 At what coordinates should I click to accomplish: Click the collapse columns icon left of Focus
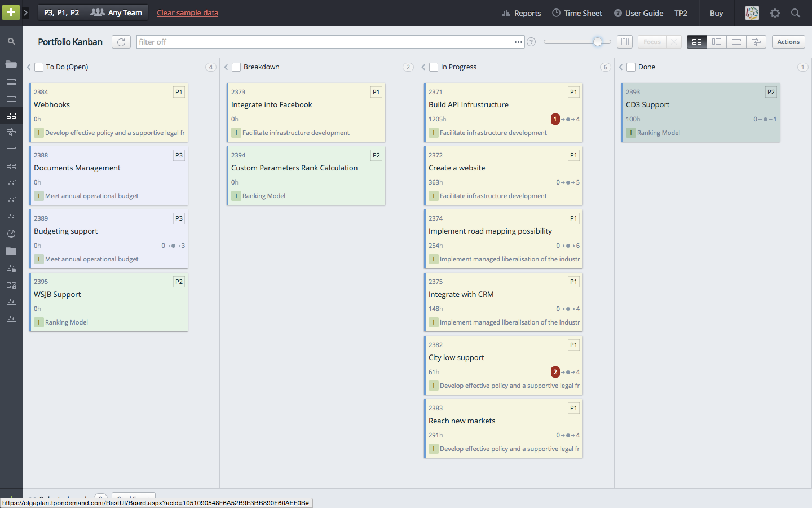pyautogui.click(x=624, y=41)
